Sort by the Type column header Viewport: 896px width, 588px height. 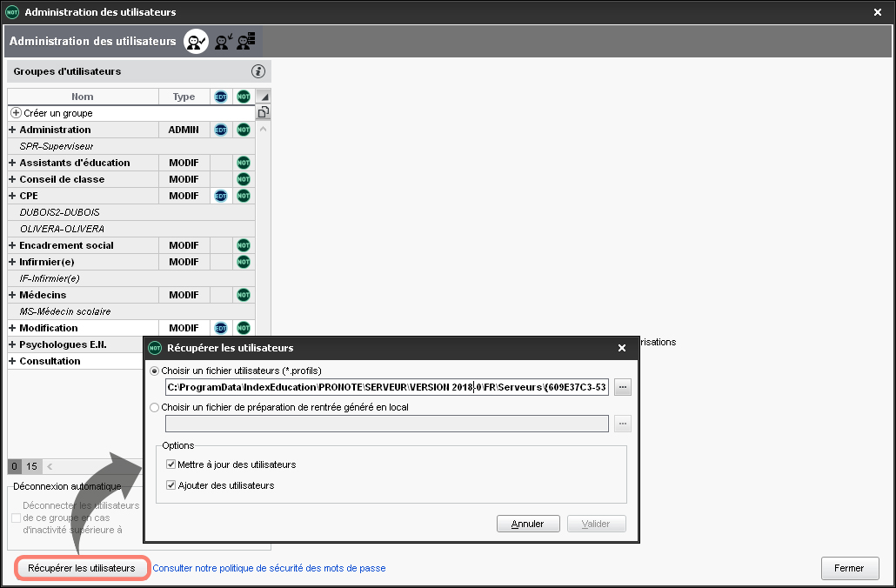(184, 97)
